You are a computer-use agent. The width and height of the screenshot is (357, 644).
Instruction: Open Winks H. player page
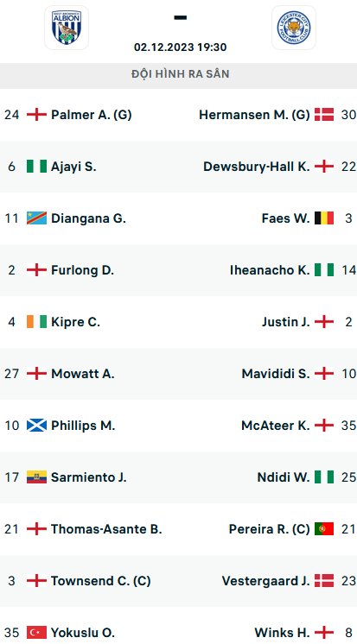point(282,632)
